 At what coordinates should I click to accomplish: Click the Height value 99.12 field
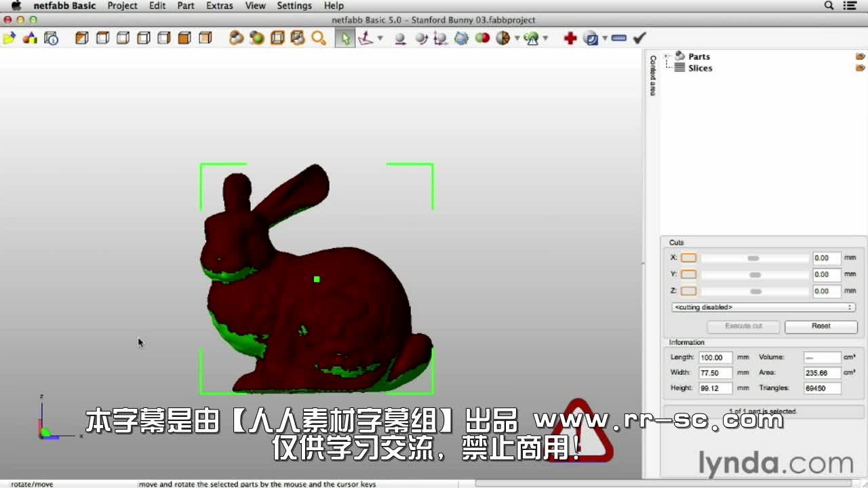point(715,388)
